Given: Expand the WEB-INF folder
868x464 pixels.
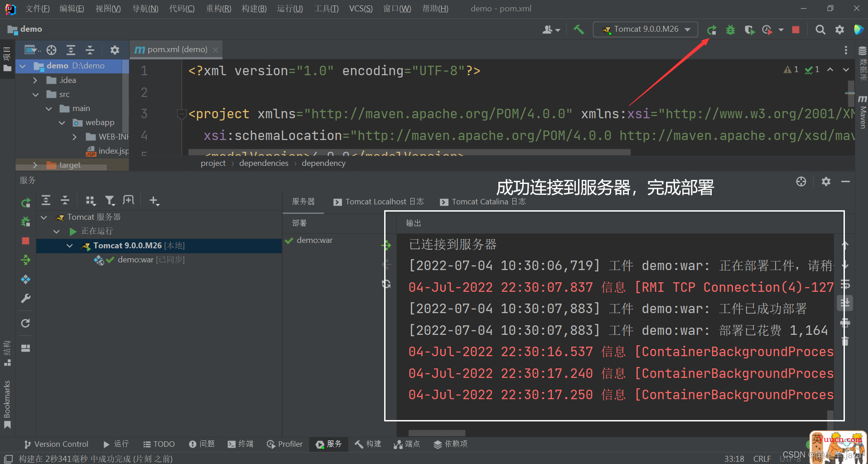Looking at the screenshot, I should pyautogui.click(x=75, y=137).
